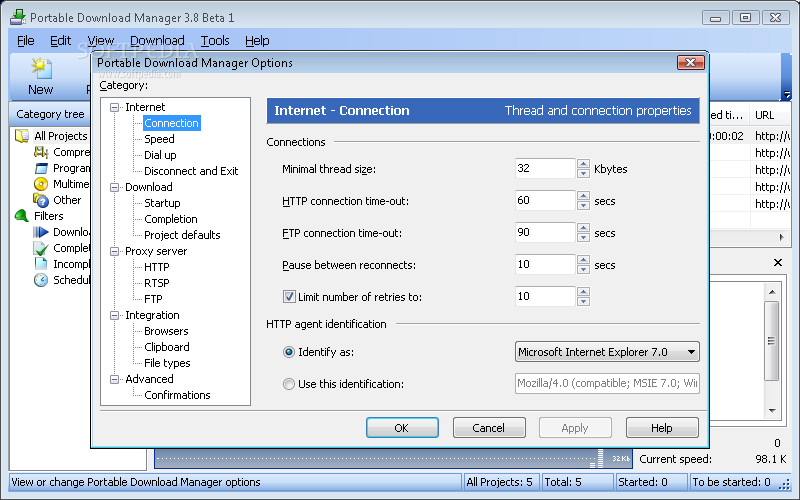Click the Help button in Options dialog
Viewport: 800px width, 500px height.
(662, 428)
